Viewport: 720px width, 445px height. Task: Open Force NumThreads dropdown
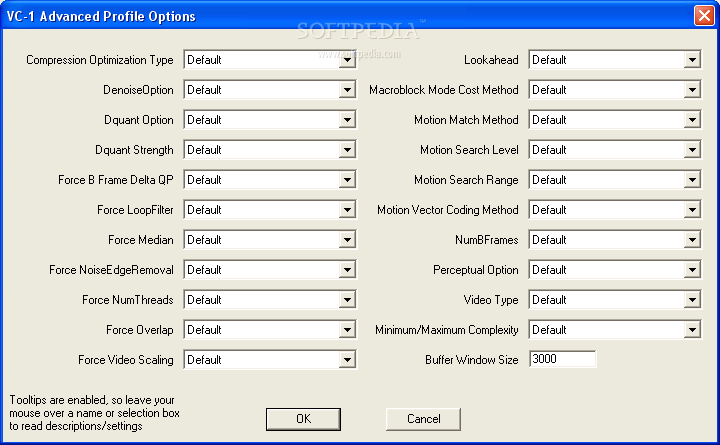pos(269,300)
